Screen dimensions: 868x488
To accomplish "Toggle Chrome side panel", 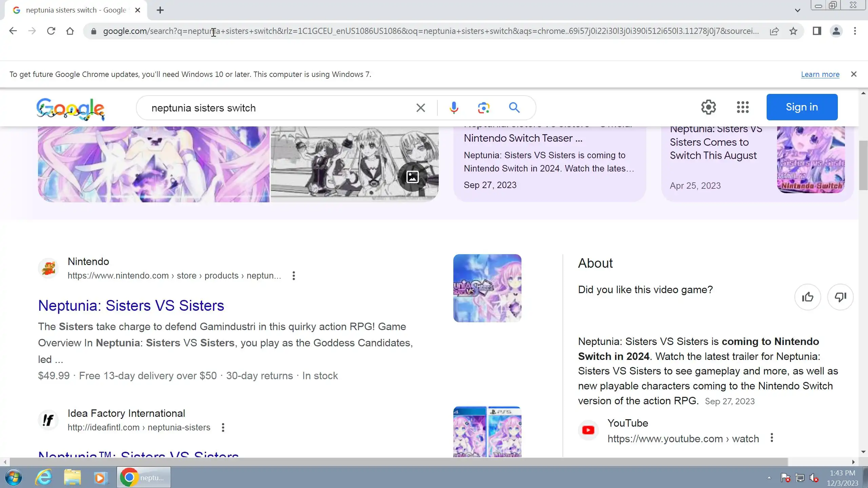I will point(817,31).
